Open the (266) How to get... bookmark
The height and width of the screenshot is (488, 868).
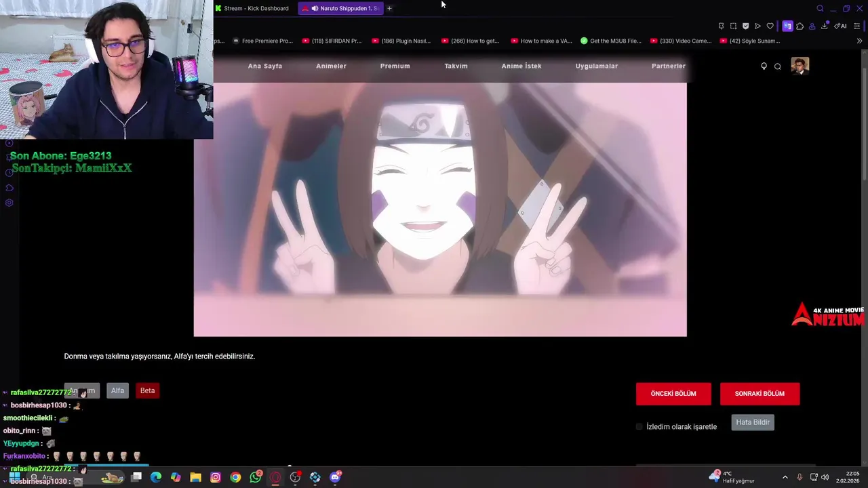471,41
